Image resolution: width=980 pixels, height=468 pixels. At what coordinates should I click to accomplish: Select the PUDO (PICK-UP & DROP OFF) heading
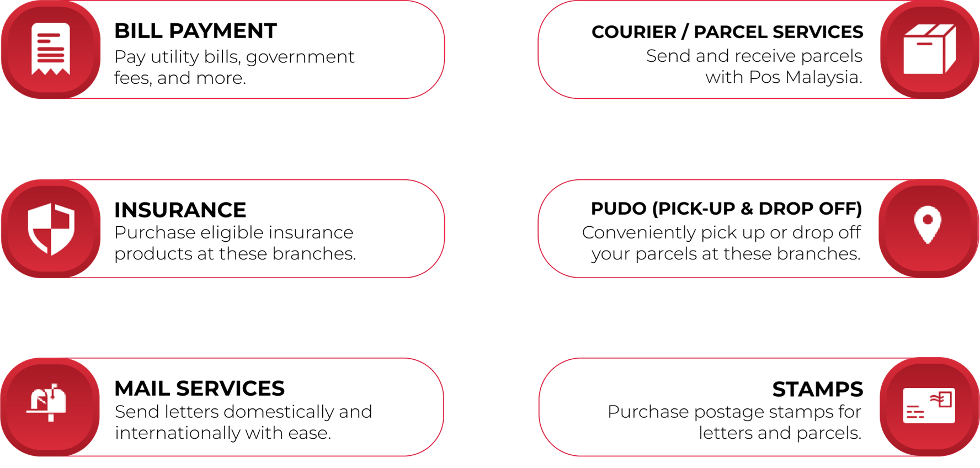click(726, 209)
